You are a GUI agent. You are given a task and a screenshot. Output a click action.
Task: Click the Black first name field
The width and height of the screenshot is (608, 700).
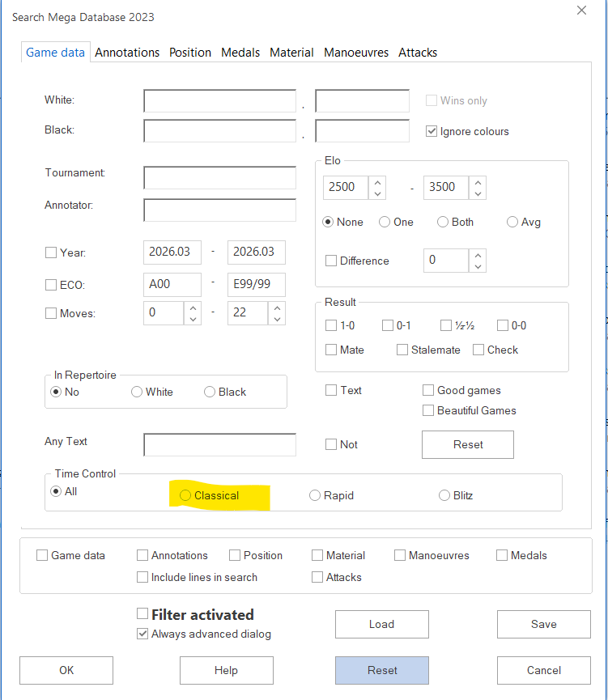tap(363, 131)
